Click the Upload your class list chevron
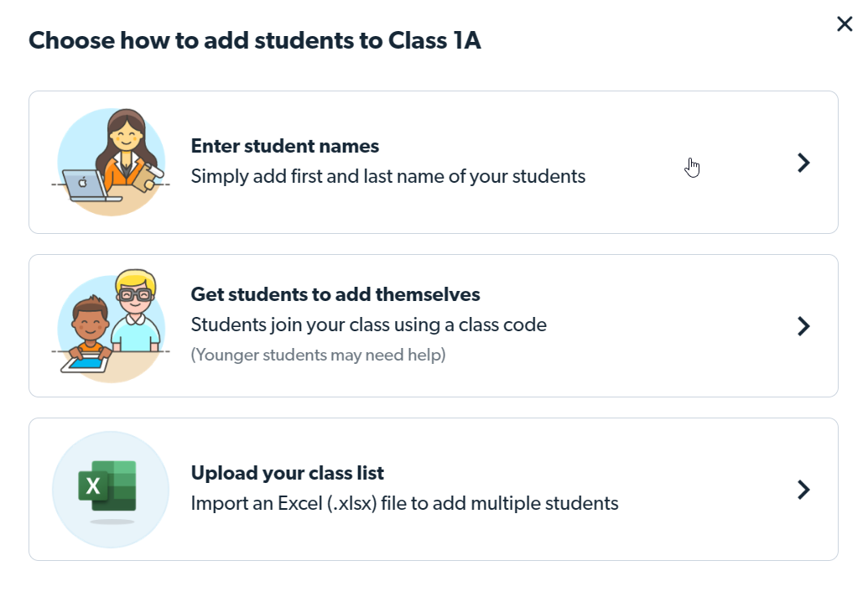 click(803, 490)
